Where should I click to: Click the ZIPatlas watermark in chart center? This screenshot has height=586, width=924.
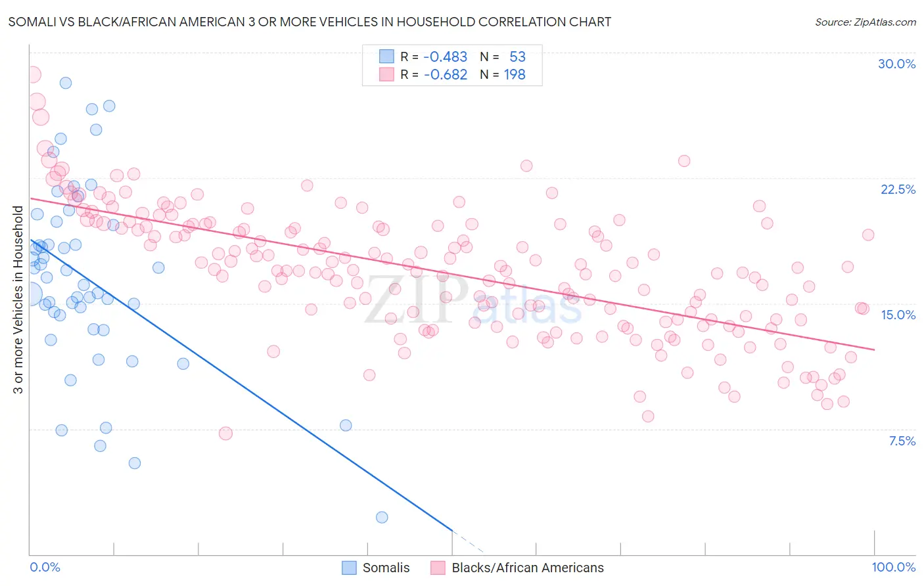(x=473, y=300)
